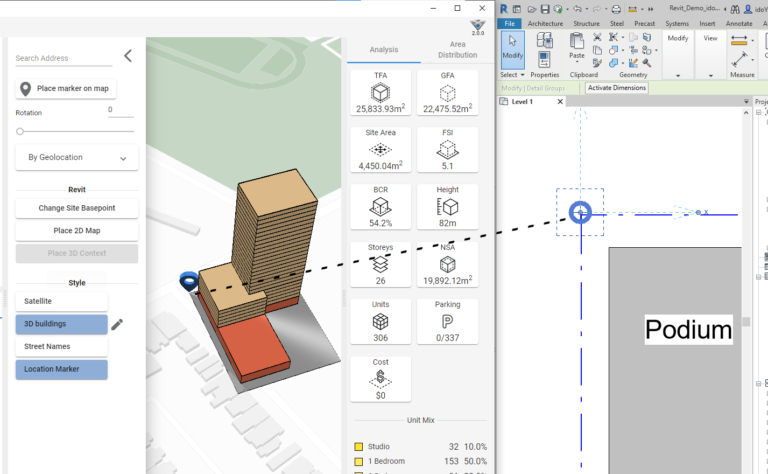This screenshot has height=474, width=768.
Task: Click the 1 Bedroom color swatch
Action: point(359,461)
